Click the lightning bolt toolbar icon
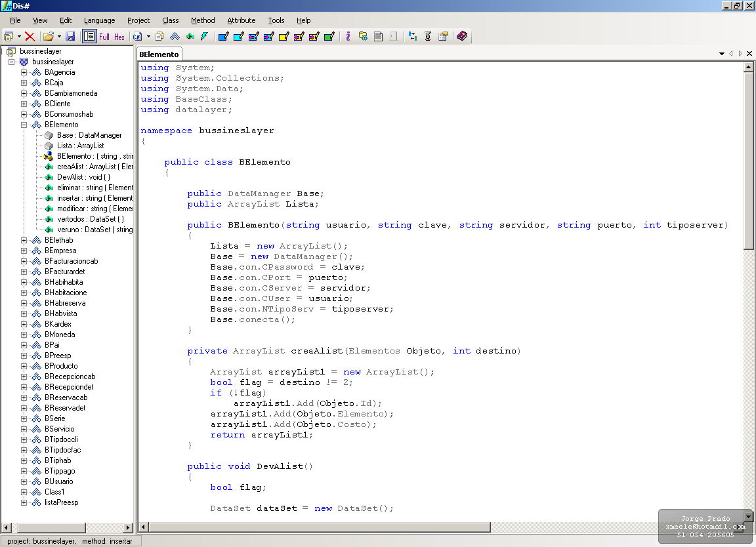Viewport: 756px width, 547px height. [x=204, y=37]
